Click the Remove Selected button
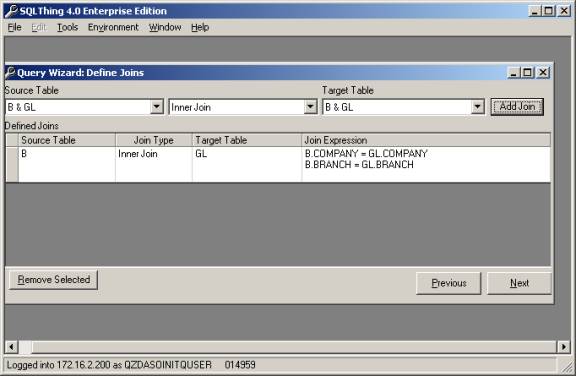 (54, 280)
